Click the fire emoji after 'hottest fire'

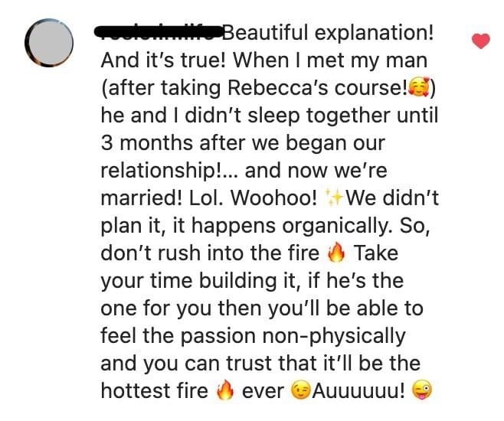224,390
